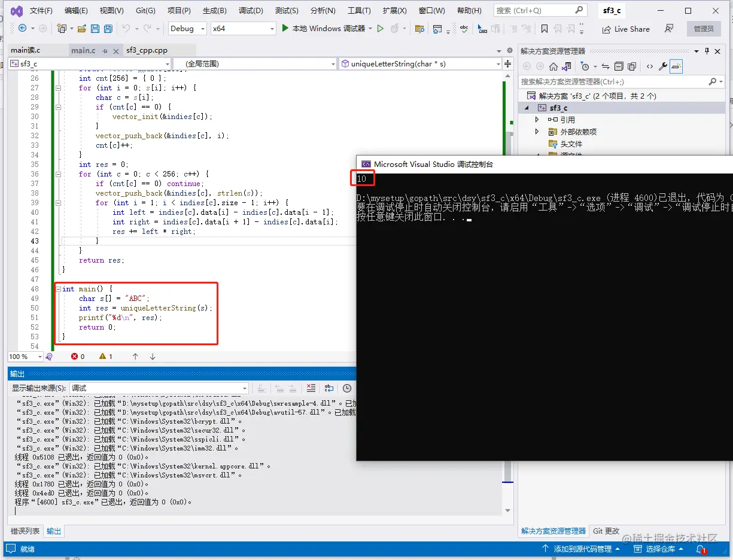
Task: Switch to the Git 更改 tab
Action: tap(606, 531)
